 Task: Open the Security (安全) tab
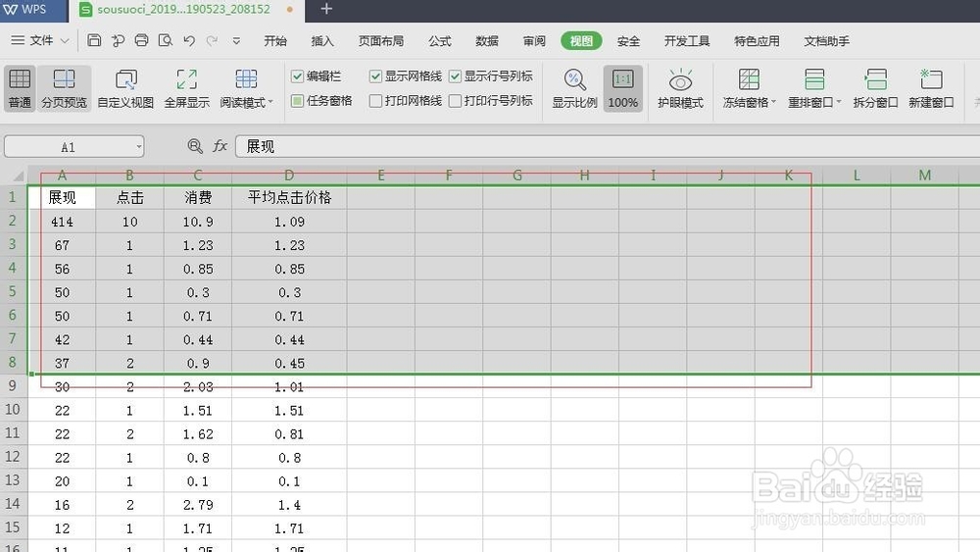click(x=628, y=41)
